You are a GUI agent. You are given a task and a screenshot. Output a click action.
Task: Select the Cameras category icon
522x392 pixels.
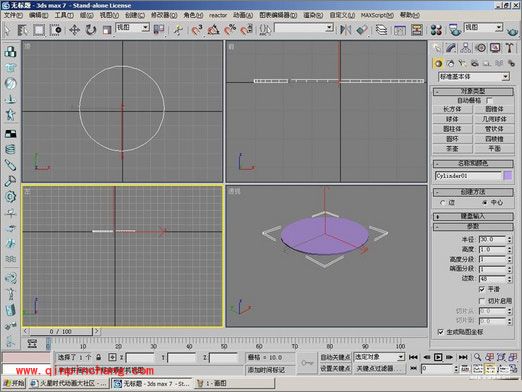(x=475, y=63)
